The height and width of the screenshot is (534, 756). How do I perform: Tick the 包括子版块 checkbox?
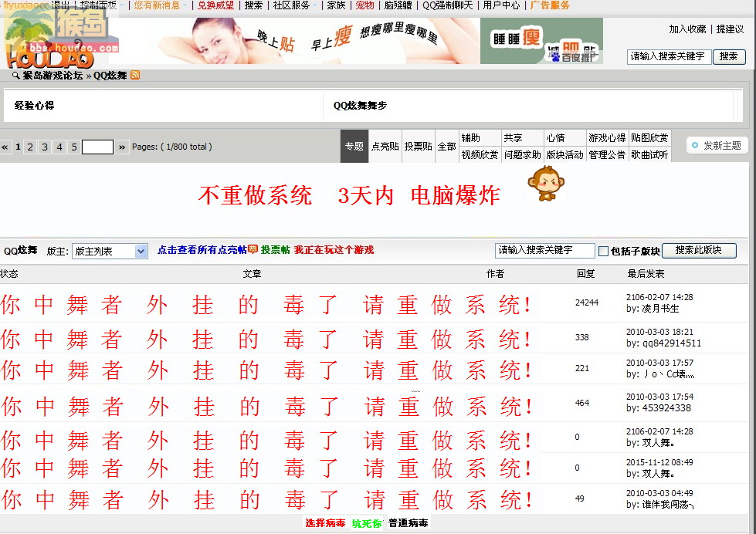603,251
